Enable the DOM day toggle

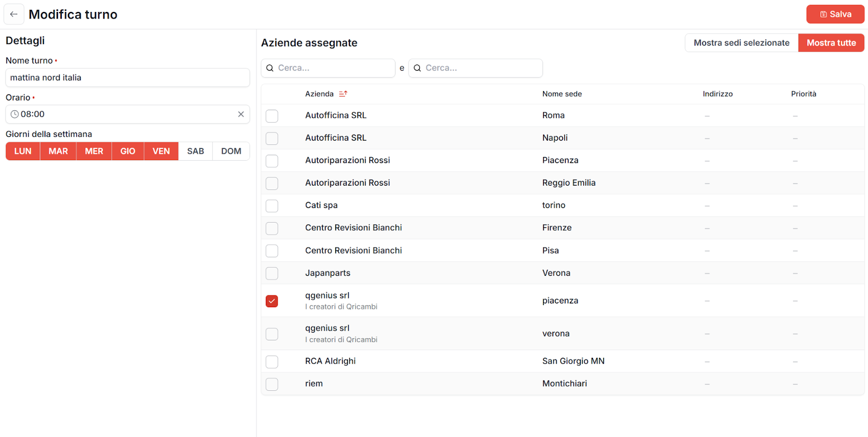point(231,151)
